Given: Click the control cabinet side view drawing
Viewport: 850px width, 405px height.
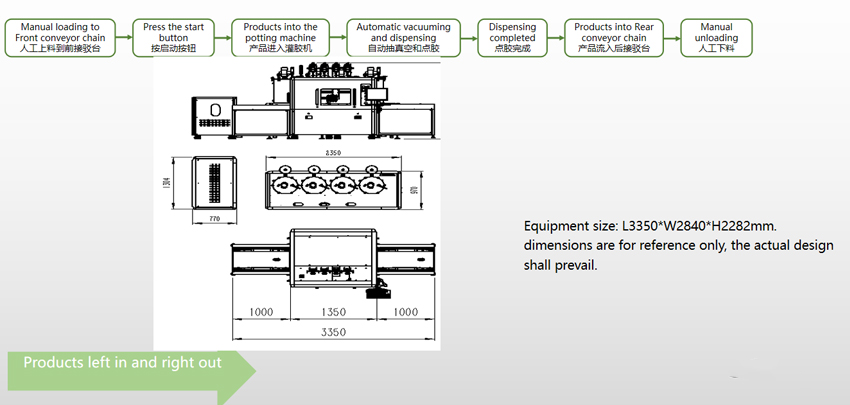Looking at the screenshot, I should click(x=214, y=183).
